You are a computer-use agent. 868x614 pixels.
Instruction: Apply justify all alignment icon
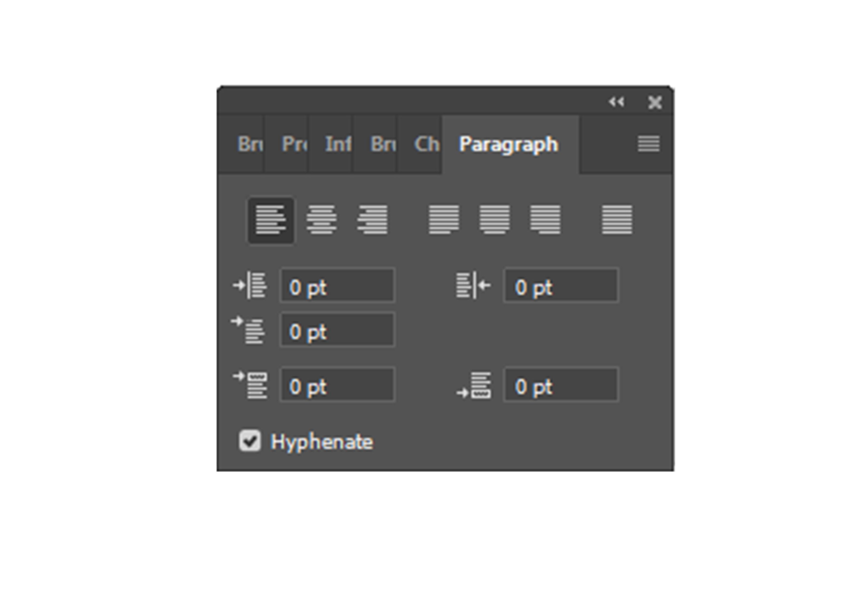[x=617, y=220]
